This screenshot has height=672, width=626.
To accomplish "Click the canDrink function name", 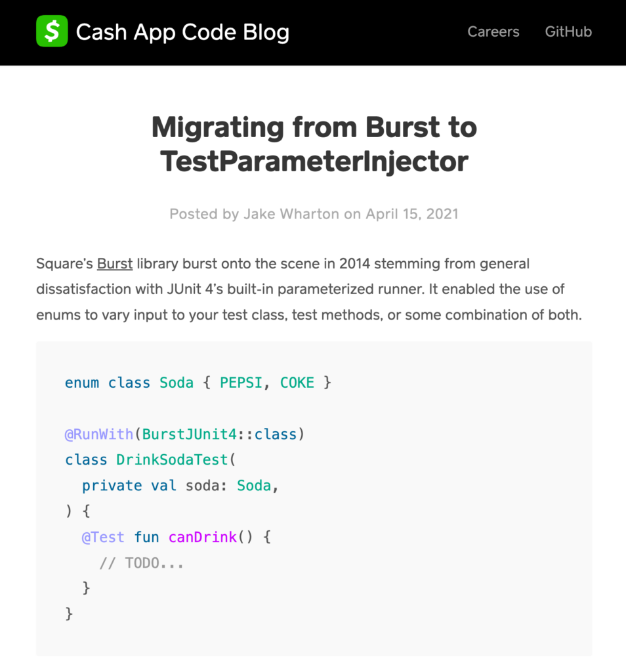I will [202, 537].
